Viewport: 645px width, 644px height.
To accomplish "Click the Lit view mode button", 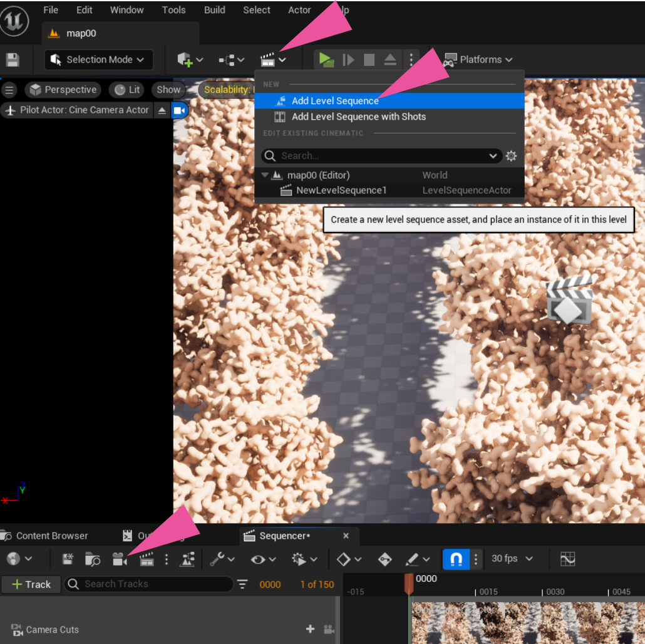I will 128,90.
